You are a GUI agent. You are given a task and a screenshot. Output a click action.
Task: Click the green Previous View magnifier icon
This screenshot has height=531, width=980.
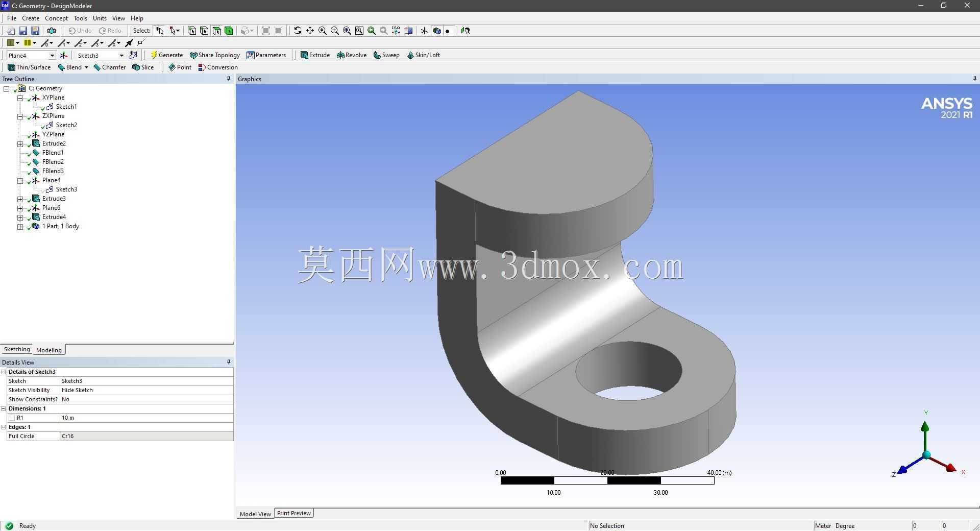pos(372,31)
